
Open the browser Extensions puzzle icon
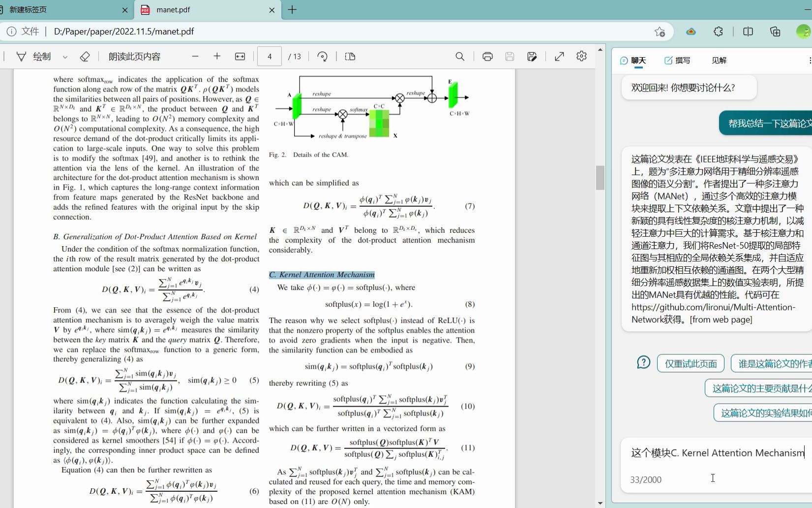718,32
